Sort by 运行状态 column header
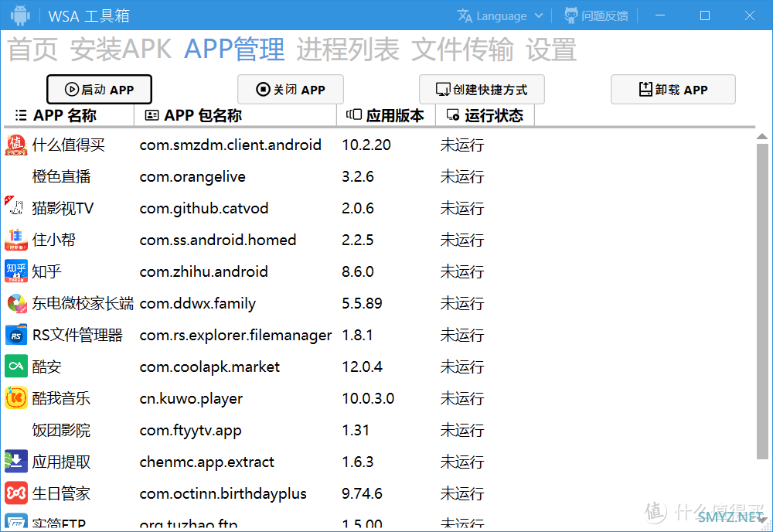Screen dimensions: 773x532 pos(485,115)
